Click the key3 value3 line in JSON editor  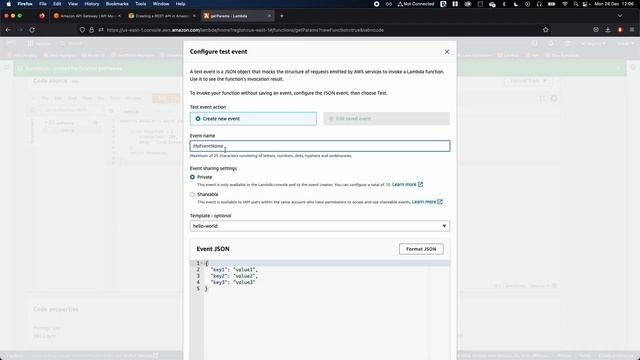pos(233,282)
